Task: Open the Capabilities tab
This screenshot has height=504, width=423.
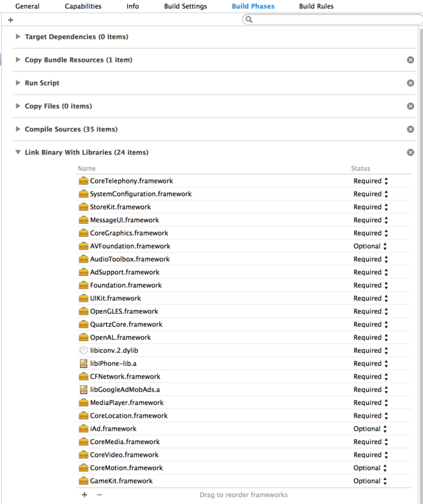Action: point(83,6)
